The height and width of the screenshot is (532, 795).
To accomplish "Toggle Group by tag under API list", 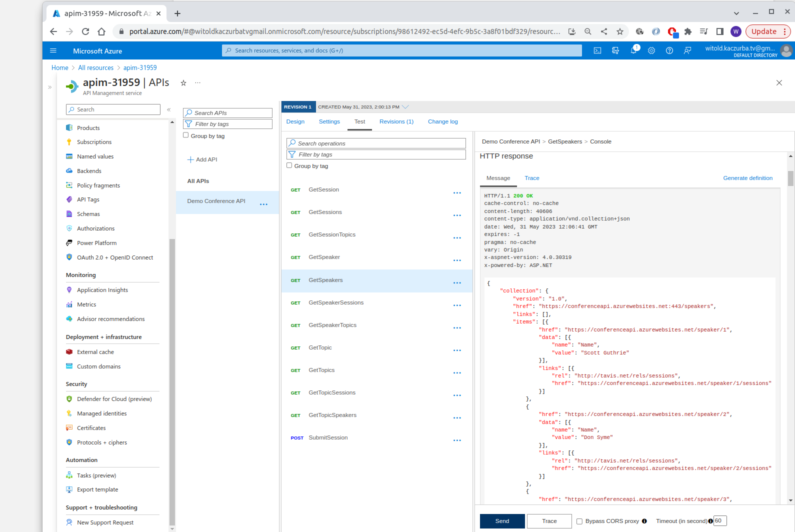I will [186, 135].
